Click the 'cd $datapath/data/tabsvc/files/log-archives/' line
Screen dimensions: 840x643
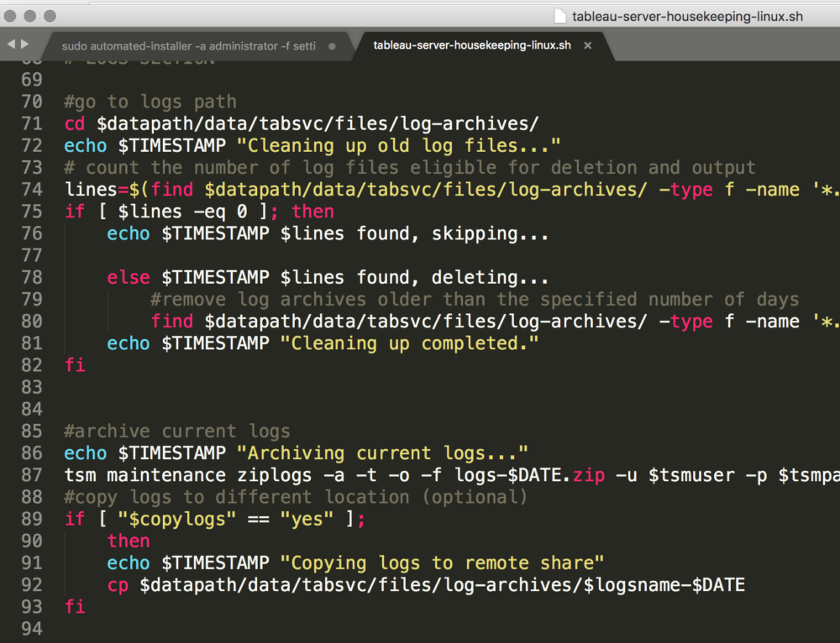(x=301, y=123)
